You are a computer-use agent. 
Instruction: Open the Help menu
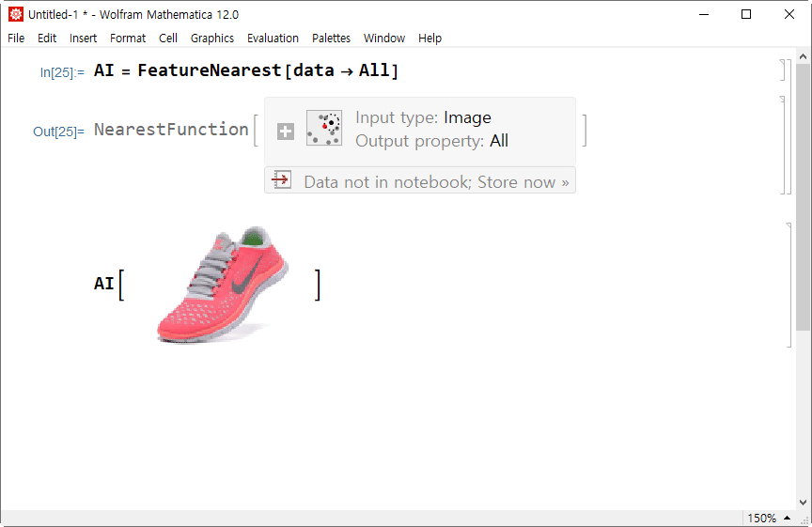pyautogui.click(x=429, y=39)
